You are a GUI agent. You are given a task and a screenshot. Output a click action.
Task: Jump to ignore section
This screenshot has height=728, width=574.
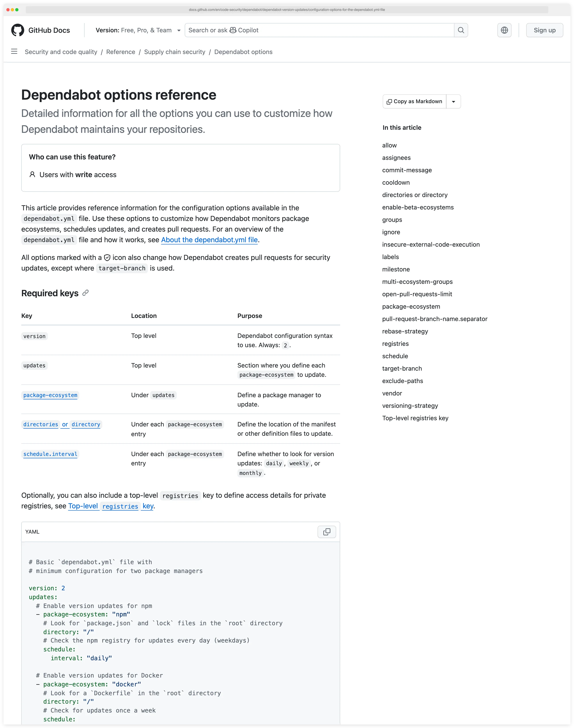tap(391, 232)
